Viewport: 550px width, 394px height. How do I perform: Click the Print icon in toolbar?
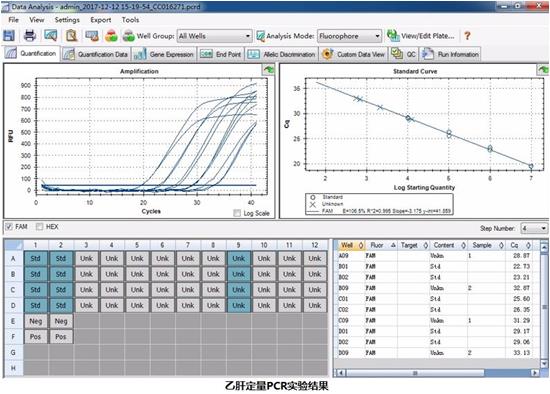[30, 35]
